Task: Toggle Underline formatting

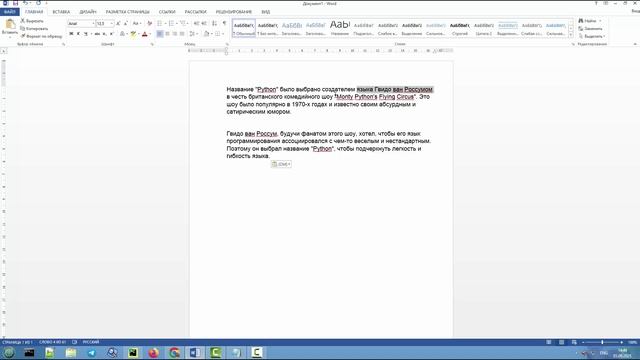Action: [x=86, y=34]
